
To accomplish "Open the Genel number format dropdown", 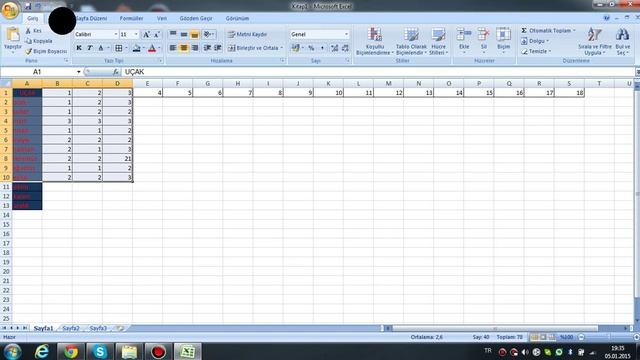I will click(346, 34).
